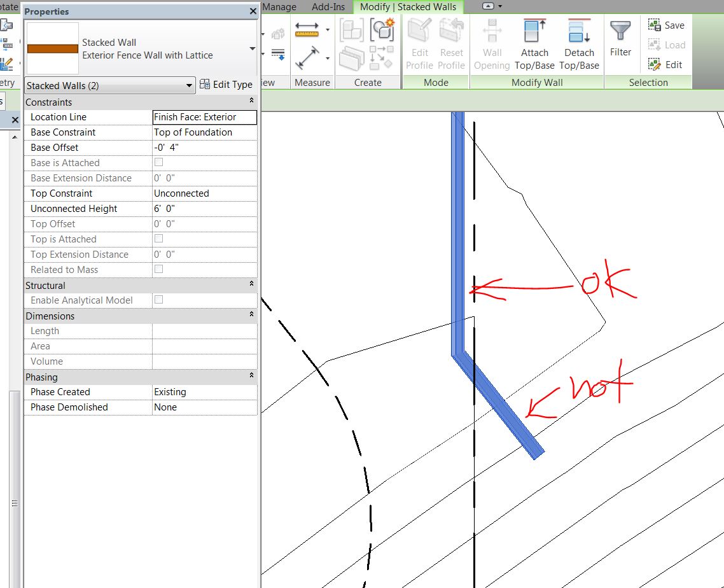Click the Modify Wall panel label
The height and width of the screenshot is (588, 724).
[537, 83]
